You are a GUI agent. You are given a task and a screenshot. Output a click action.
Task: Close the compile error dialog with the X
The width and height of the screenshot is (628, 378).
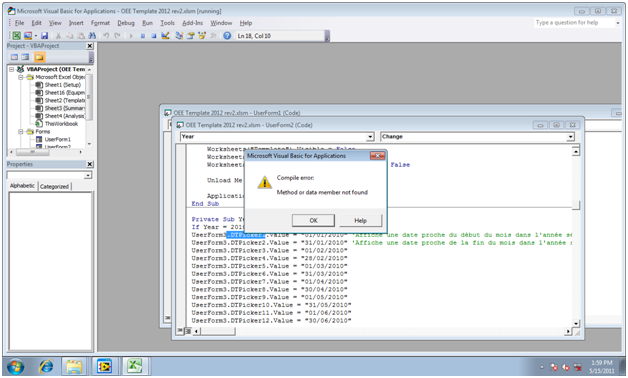(x=377, y=156)
